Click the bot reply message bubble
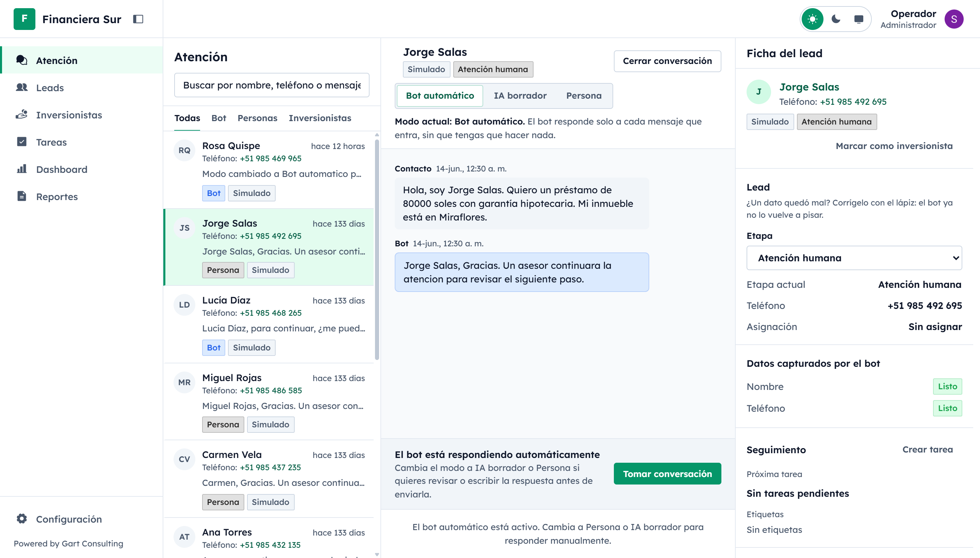The width and height of the screenshot is (980, 558). [522, 272]
